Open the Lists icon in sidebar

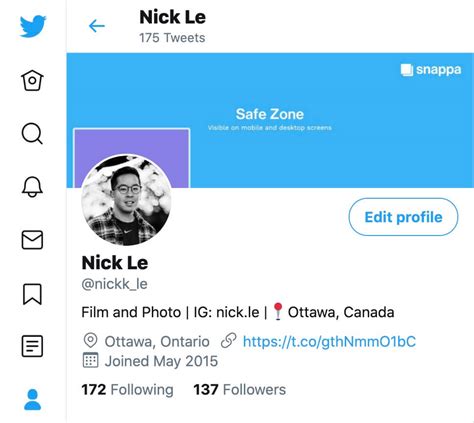coord(32,346)
